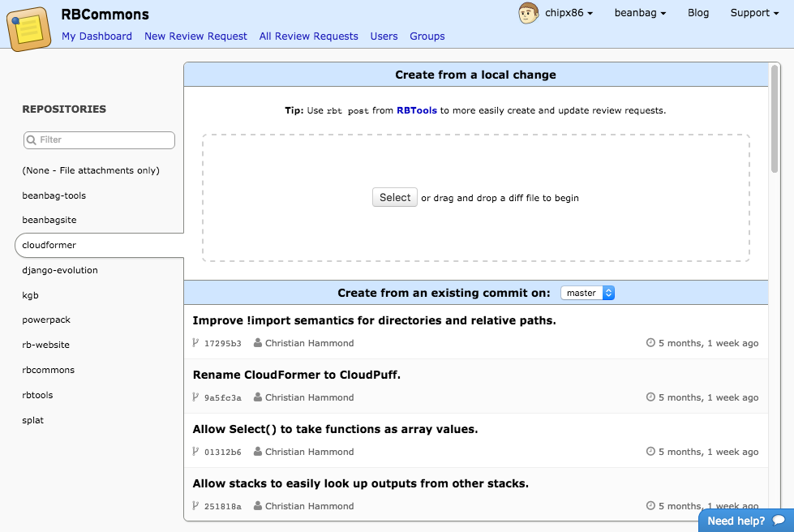The image size is (794, 532).
Task: Open the Blog link
Action: pos(698,13)
